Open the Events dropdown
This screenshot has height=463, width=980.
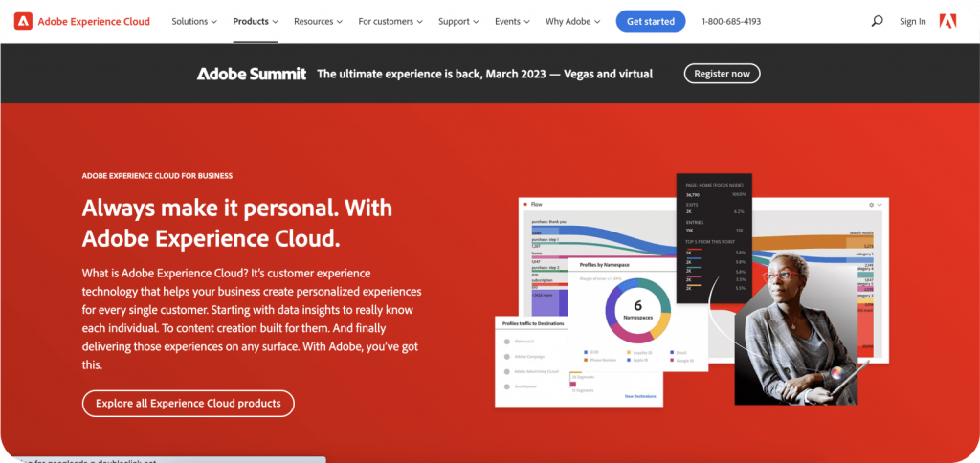coord(513,21)
